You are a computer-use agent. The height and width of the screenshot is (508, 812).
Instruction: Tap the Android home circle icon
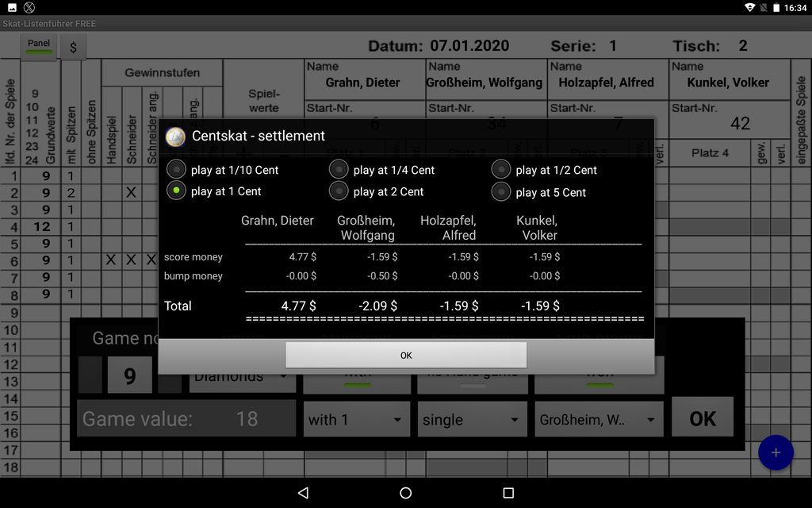[x=406, y=493]
